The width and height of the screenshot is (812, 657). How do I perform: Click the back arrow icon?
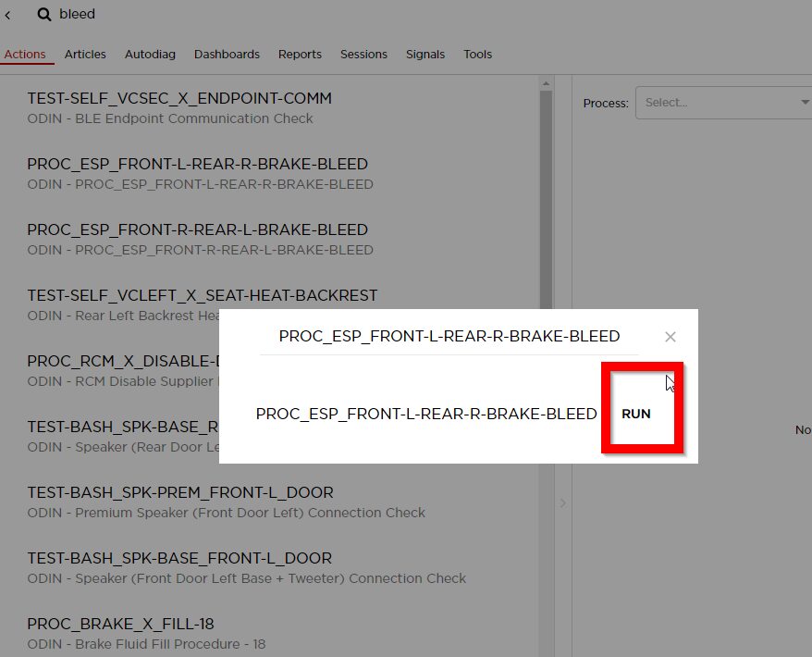[x=8, y=15]
